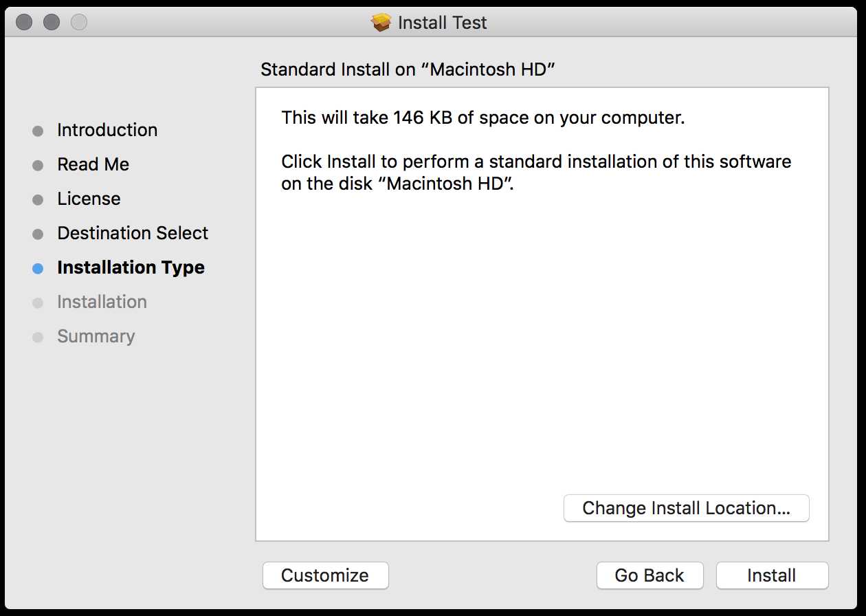Go Back to previous step
The image size is (866, 616).
[649, 575]
